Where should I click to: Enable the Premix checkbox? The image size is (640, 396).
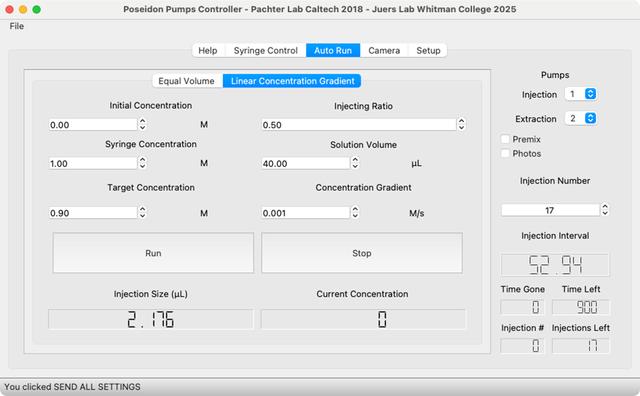tap(505, 139)
